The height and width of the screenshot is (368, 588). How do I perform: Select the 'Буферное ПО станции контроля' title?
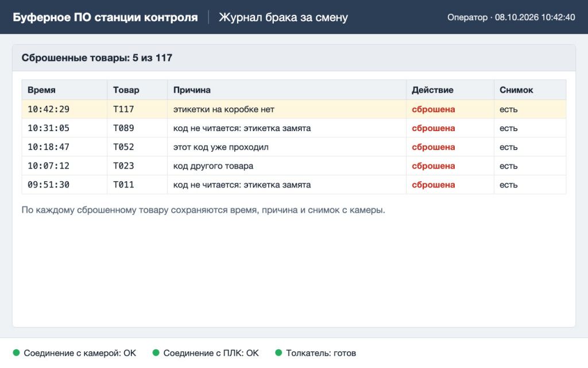click(x=105, y=17)
